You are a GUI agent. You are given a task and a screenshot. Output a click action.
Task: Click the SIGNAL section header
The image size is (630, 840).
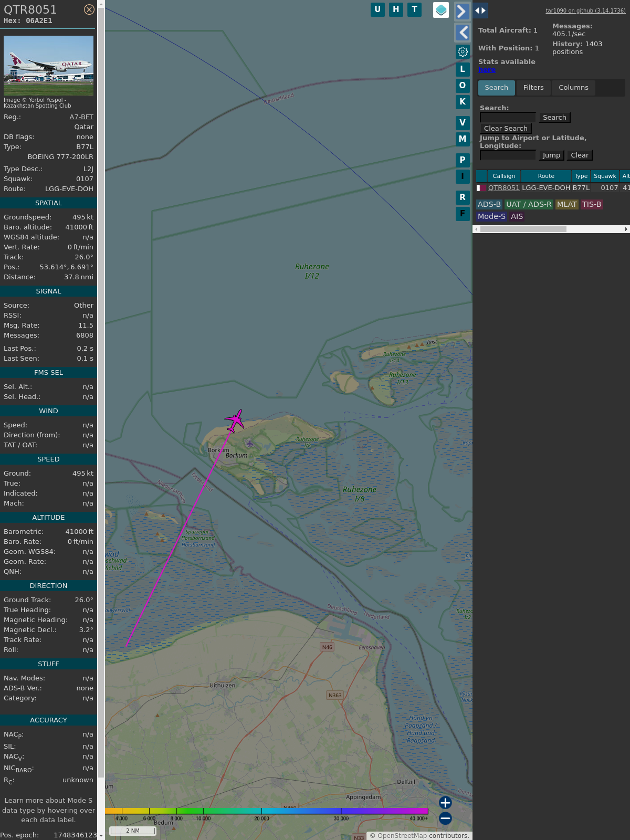48,291
